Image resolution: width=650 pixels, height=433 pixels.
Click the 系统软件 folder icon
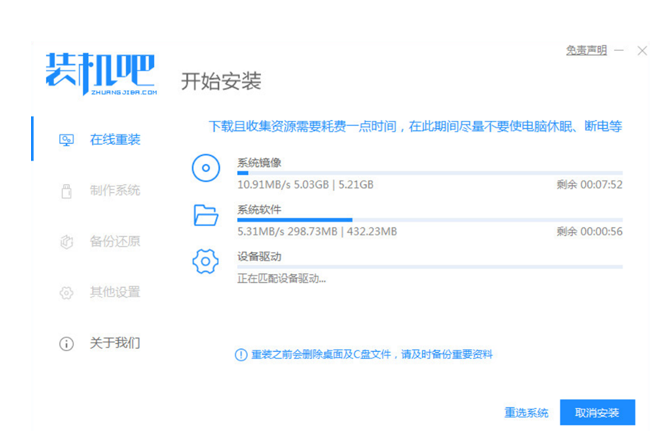click(205, 215)
